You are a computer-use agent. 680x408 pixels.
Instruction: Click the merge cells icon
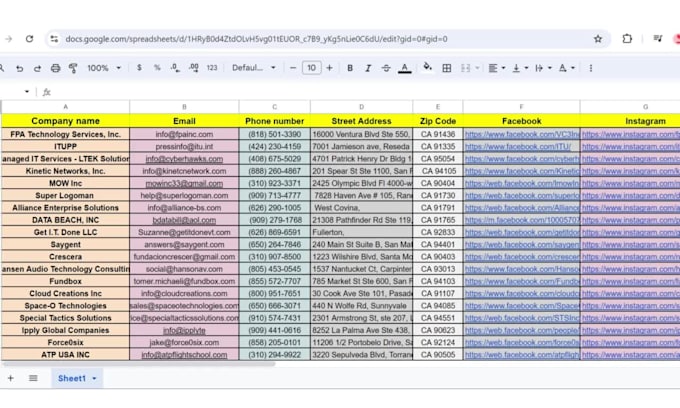coord(465,68)
